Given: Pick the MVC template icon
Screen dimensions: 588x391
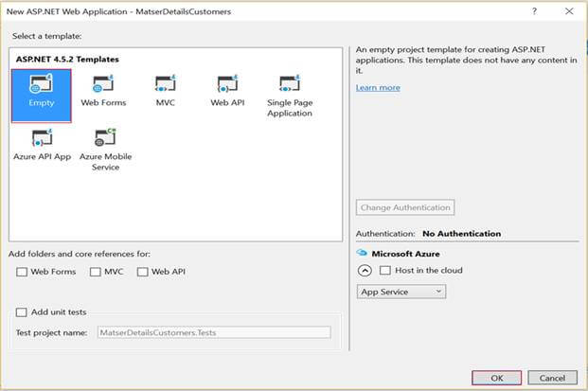Looking at the screenshot, I should point(165,83).
